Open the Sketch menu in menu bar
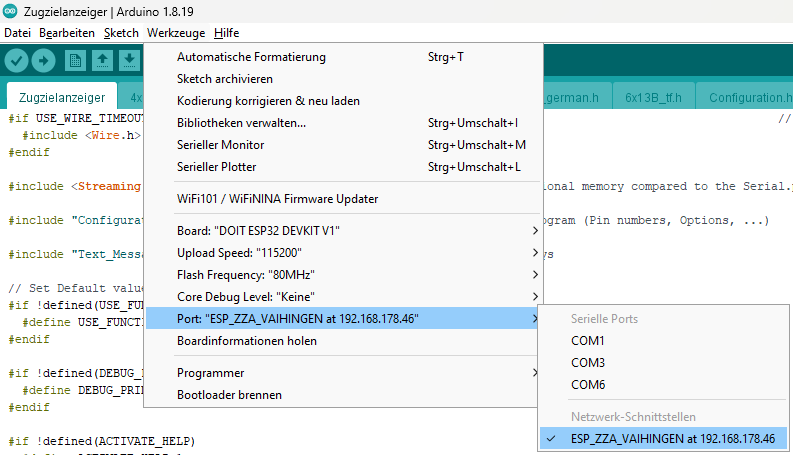The width and height of the screenshot is (793, 455). [x=121, y=33]
